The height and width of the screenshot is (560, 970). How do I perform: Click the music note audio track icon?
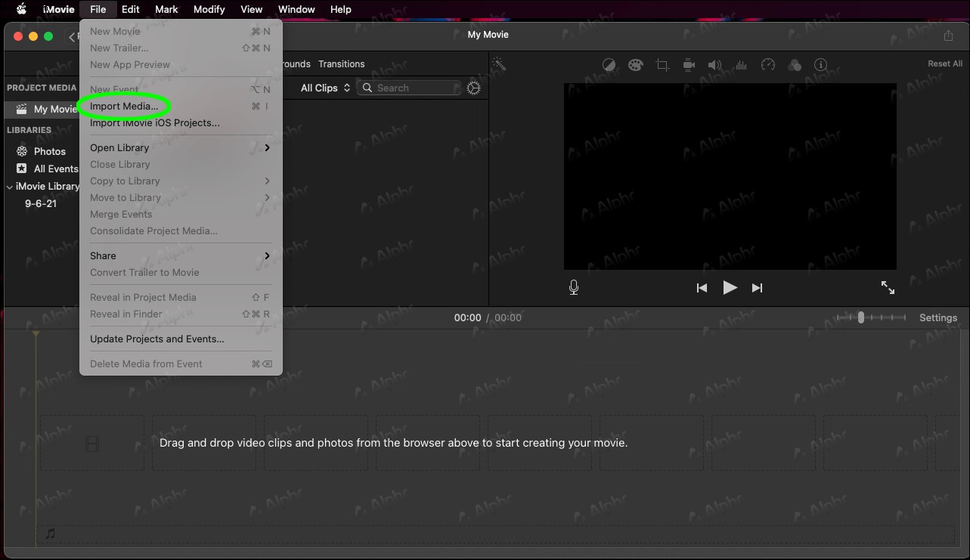(50, 534)
